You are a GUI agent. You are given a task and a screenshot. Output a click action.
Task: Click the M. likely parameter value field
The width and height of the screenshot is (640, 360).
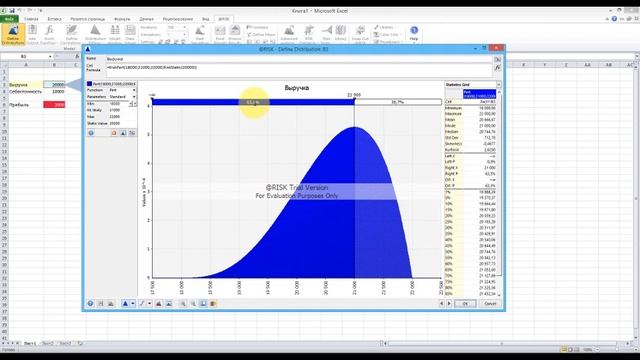tap(122, 110)
